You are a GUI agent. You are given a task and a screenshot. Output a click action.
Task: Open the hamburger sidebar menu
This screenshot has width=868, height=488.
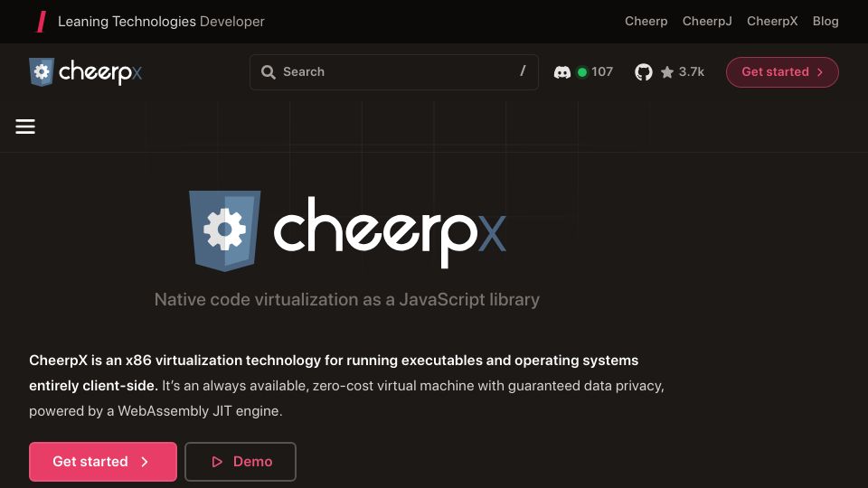coord(25,127)
